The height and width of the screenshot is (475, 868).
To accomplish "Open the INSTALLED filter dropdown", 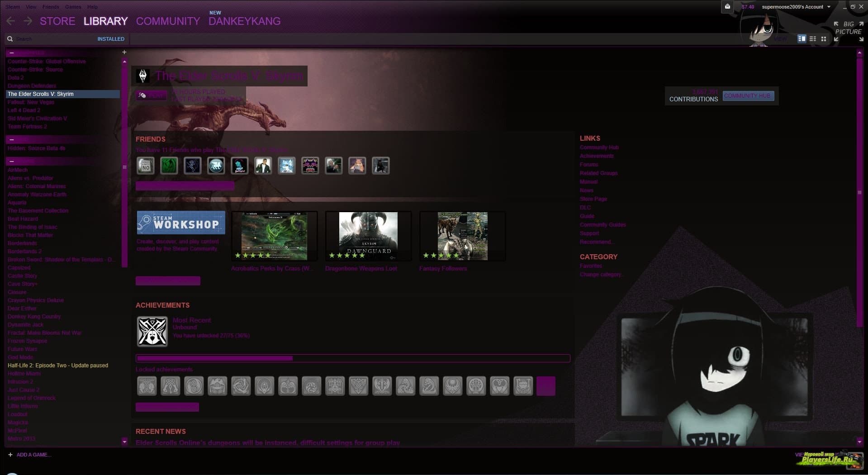I will pos(111,39).
